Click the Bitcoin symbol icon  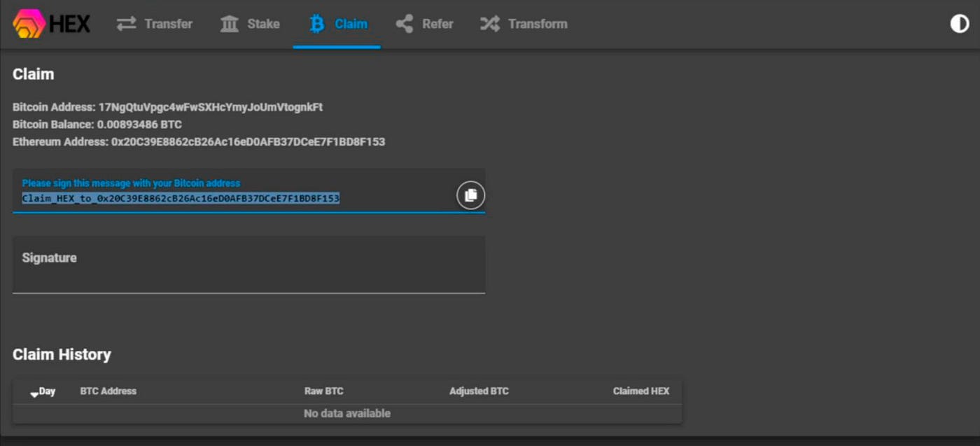tap(317, 24)
